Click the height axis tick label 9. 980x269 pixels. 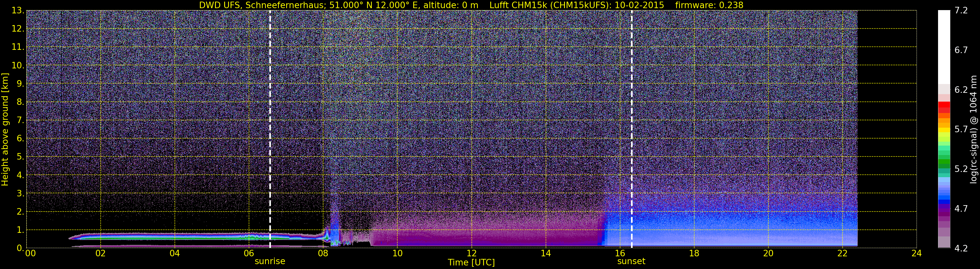(x=20, y=84)
